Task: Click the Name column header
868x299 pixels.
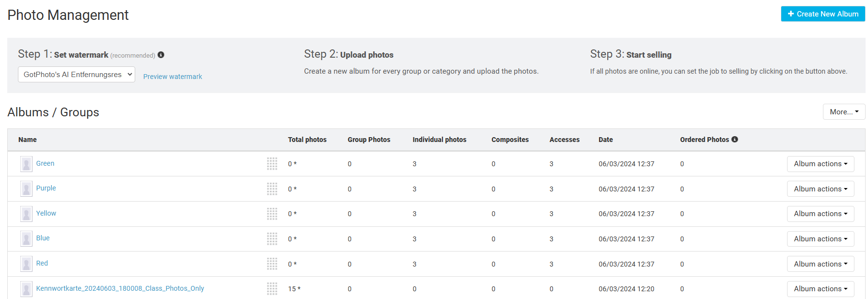Action: click(28, 140)
